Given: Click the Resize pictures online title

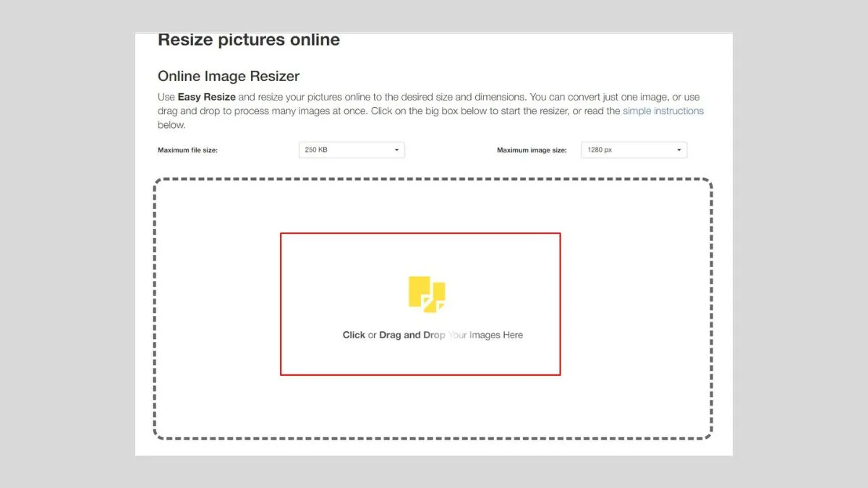Looking at the screenshot, I should coord(248,40).
